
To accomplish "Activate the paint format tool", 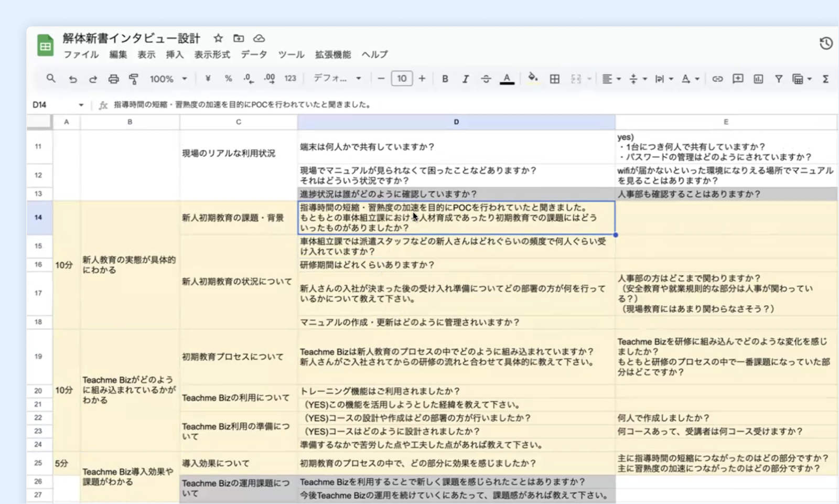I will 134,79.
